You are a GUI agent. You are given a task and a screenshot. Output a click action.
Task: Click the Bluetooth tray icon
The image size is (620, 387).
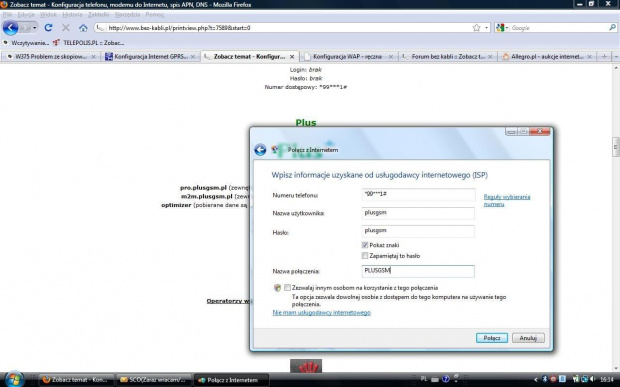[x=544, y=379]
